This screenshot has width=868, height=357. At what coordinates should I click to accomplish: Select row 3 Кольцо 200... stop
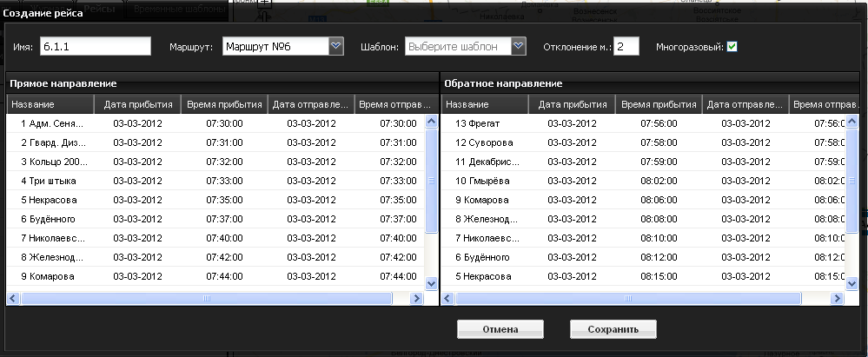tap(215, 162)
